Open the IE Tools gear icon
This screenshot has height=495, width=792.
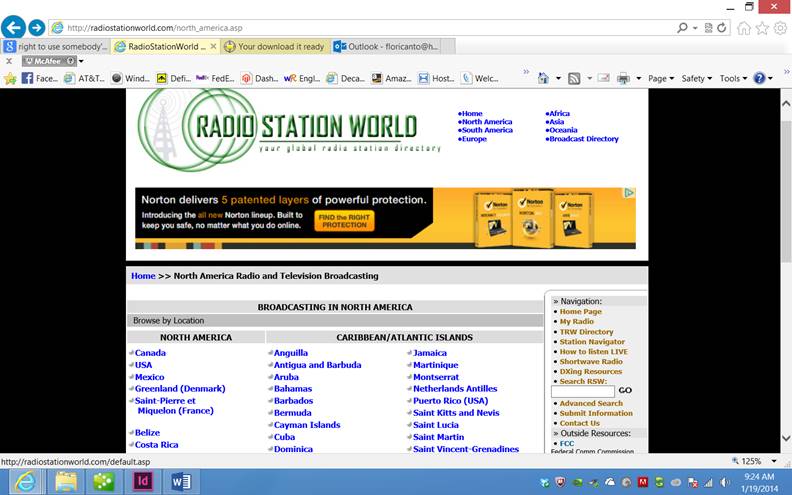point(778,28)
